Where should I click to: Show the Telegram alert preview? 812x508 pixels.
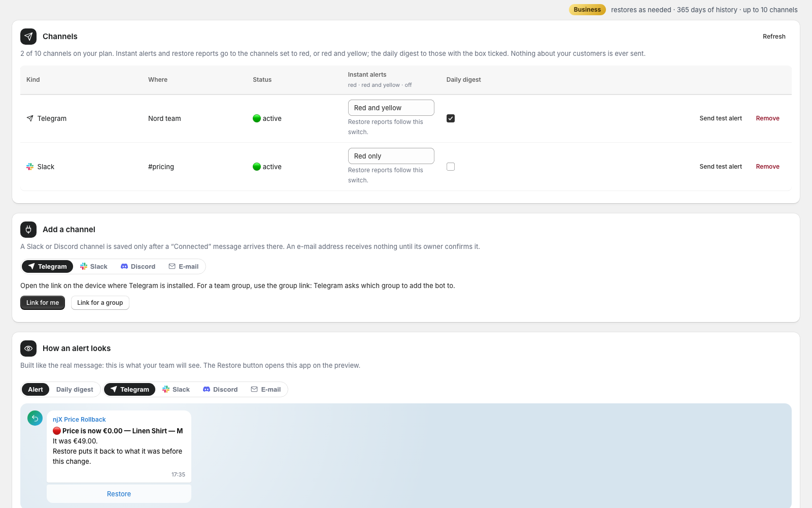pos(130,390)
